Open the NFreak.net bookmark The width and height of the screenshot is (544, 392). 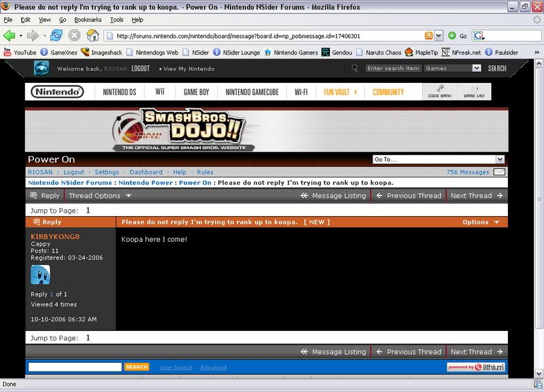pos(461,52)
